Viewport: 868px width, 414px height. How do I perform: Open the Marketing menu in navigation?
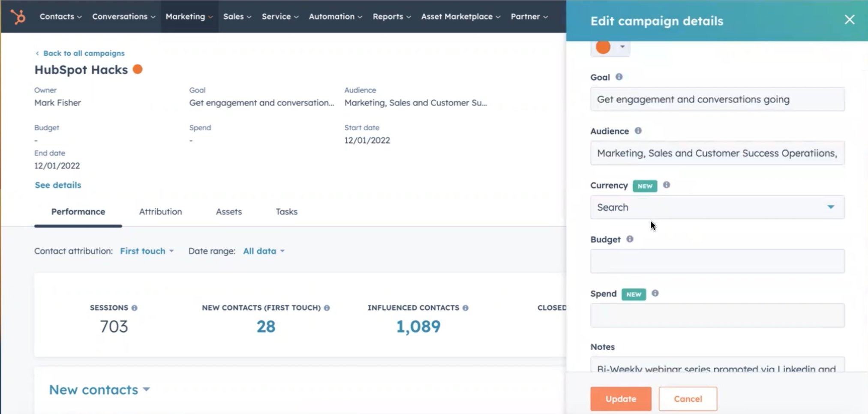(x=189, y=17)
